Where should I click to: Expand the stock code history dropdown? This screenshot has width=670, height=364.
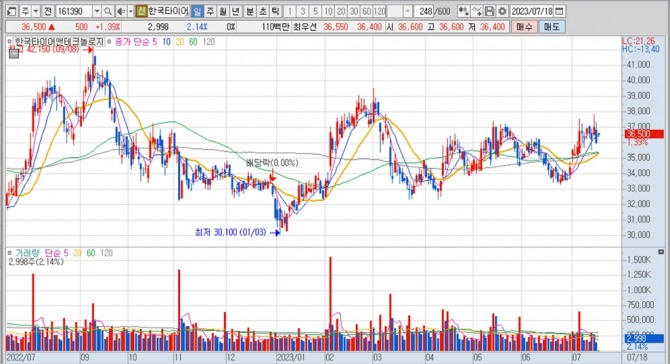point(97,11)
